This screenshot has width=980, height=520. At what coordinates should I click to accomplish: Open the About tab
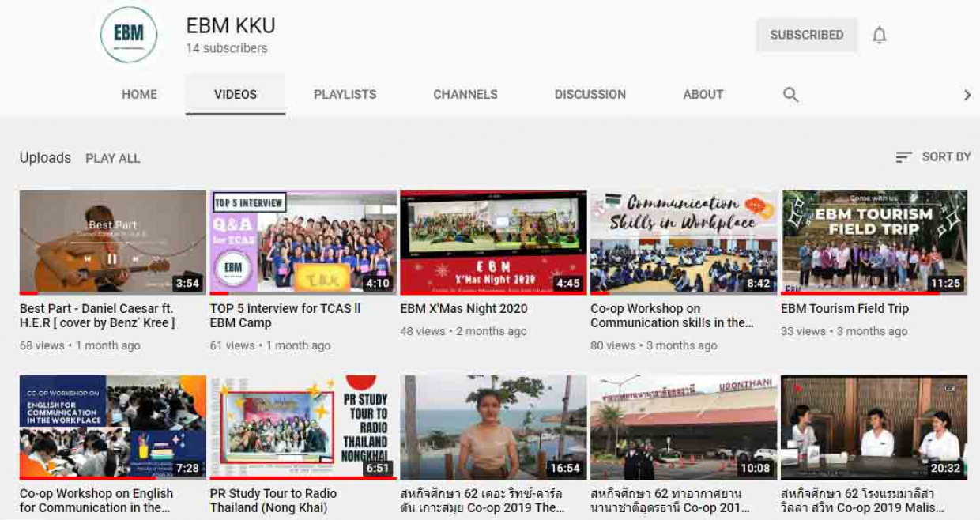(703, 95)
